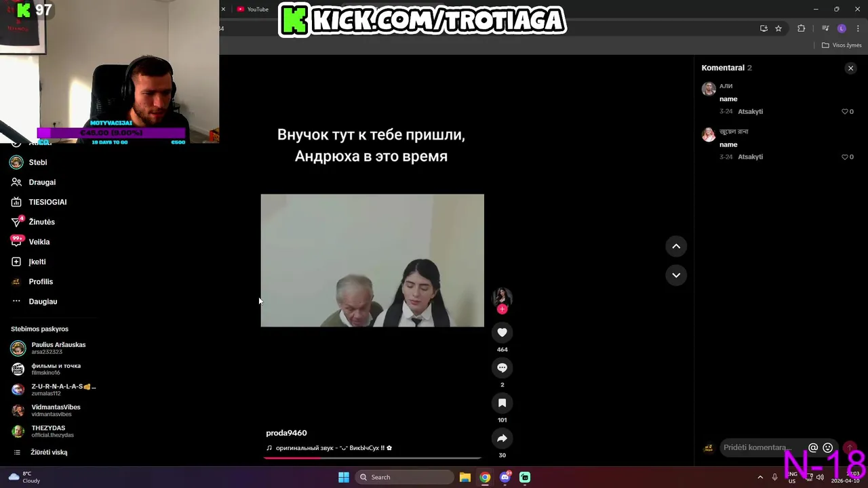Like the video with heart icon
Viewport: 868px width, 488px height.
coord(502,332)
